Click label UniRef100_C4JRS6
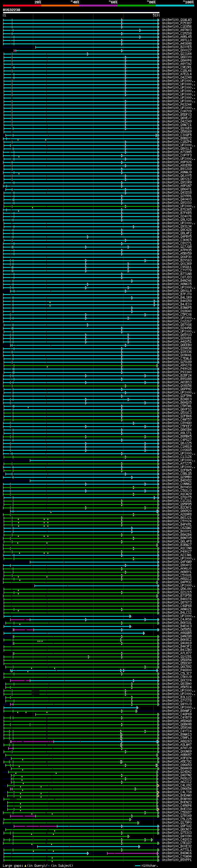 tap(177, 619)
